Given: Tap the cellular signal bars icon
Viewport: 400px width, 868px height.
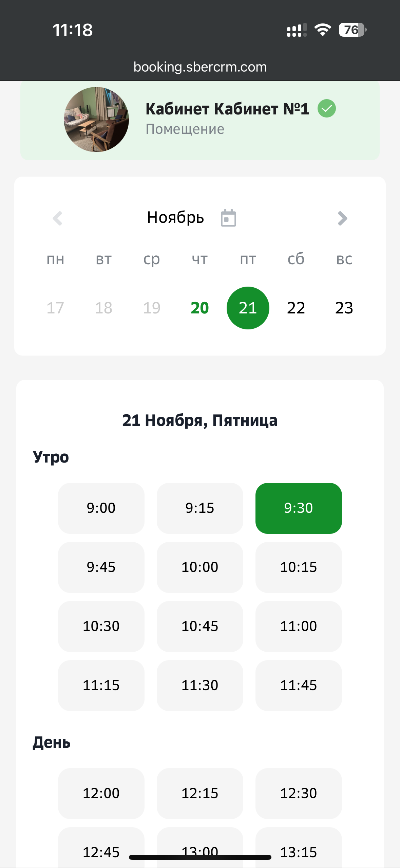Looking at the screenshot, I should [297, 30].
